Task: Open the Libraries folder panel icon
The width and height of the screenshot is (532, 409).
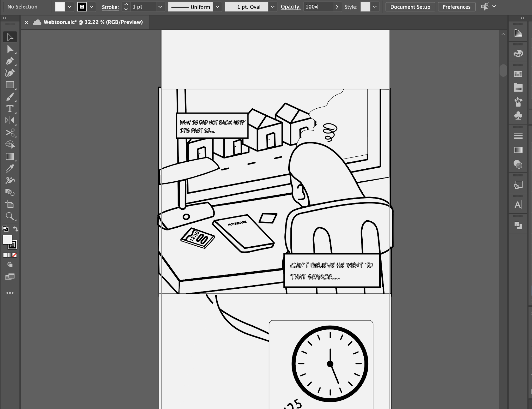Action: pos(518,88)
